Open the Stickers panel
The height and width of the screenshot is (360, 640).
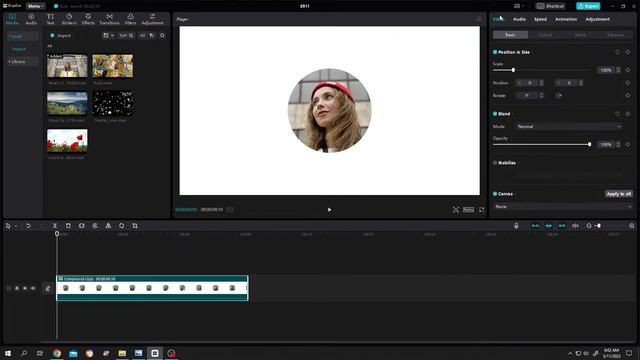click(69, 19)
